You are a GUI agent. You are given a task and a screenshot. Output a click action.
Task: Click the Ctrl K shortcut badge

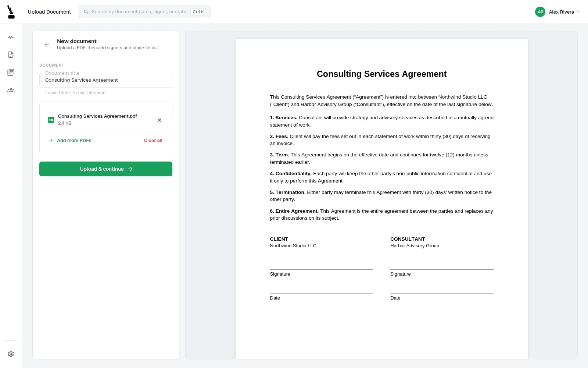tap(198, 12)
